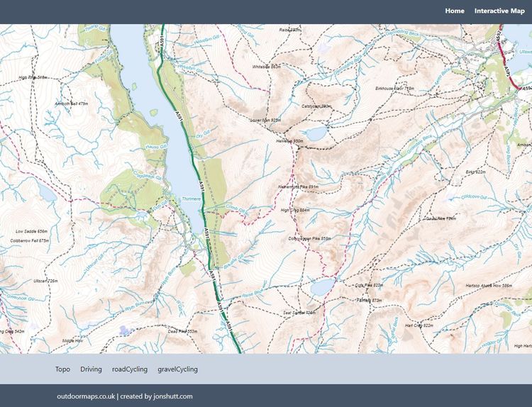
Task: Click the Hart Crag 822m label
Action: (419, 325)
